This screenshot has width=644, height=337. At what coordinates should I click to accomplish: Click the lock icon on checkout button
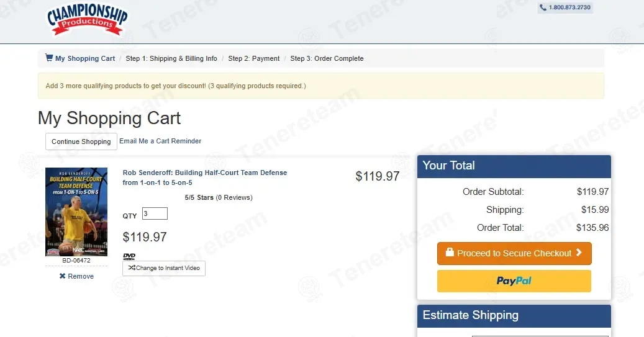coord(450,252)
